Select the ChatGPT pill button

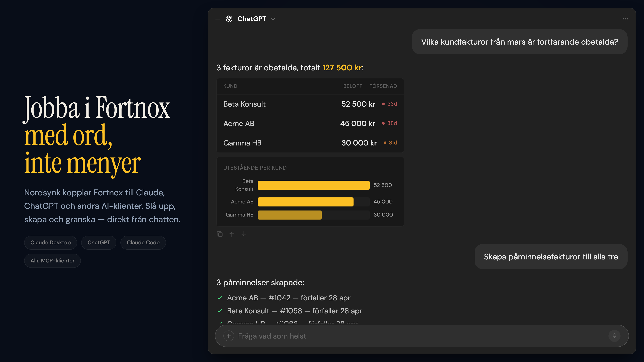(99, 243)
